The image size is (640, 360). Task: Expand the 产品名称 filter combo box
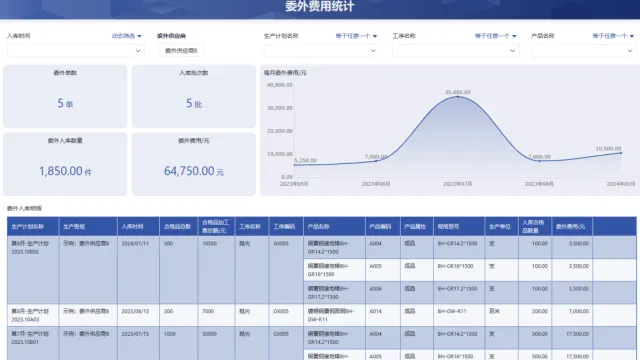click(584, 51)
